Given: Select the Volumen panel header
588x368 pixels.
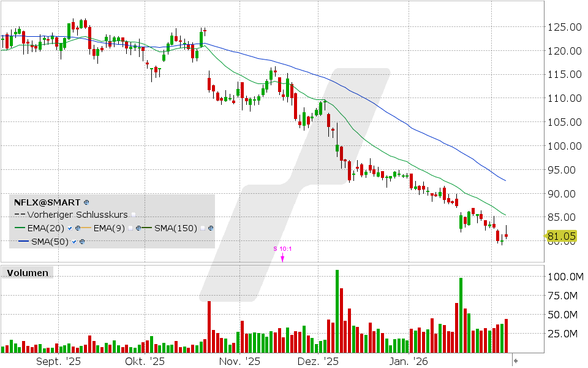Looking at the screenshot, I should (27, 272).
